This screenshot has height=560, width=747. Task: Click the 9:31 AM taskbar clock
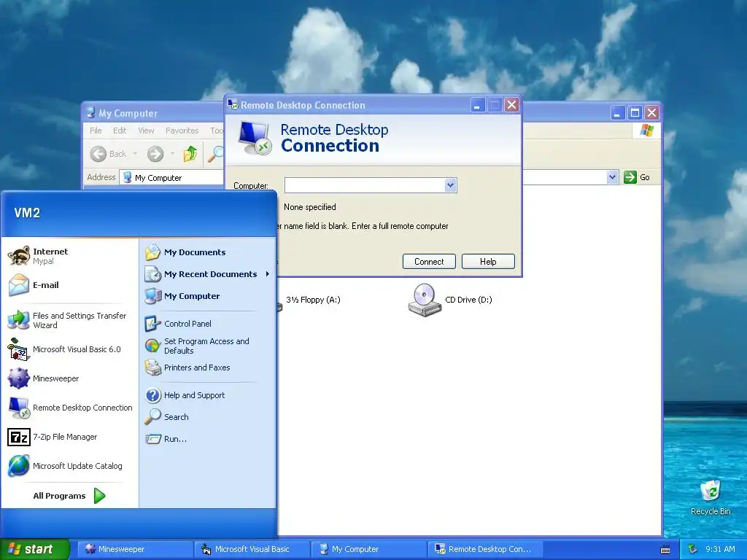point(720,549)
